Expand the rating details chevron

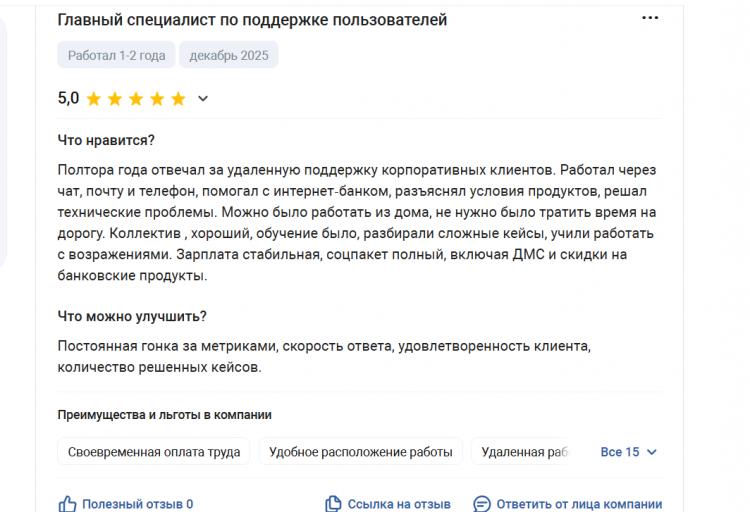[x=203, y=99]
